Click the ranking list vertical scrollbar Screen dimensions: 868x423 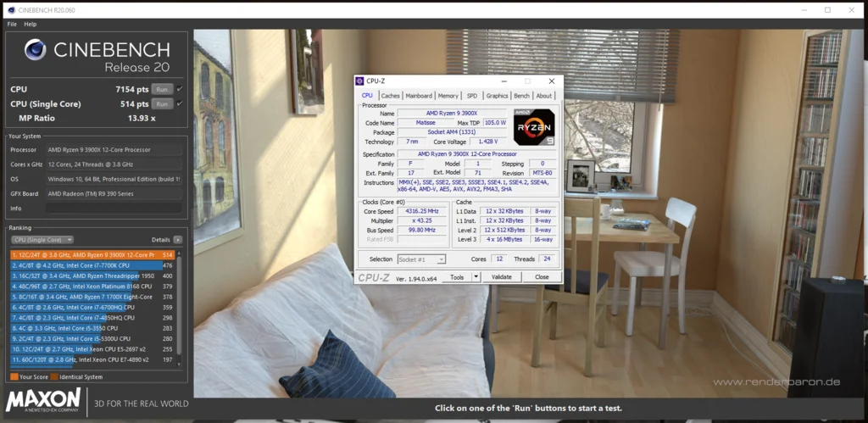pyautogui.click(x=178, y=306)
